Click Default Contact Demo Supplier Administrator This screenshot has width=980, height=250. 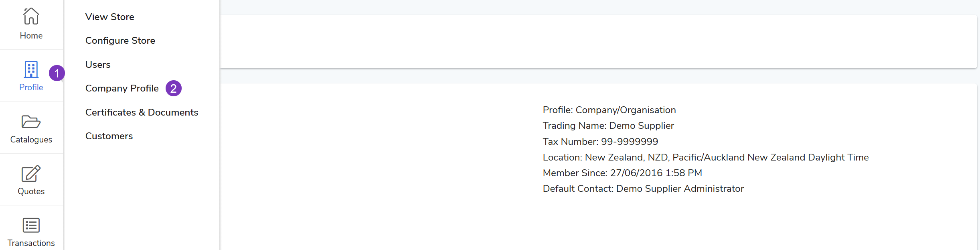click(x=643, y=189)
